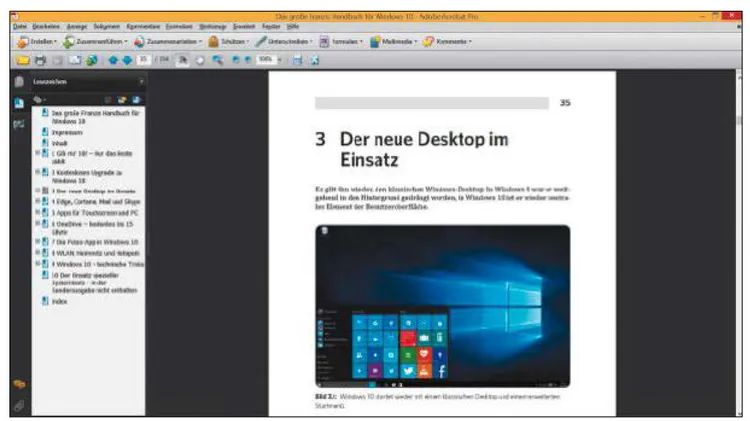This screenshot has height=421, width=750.
Task: Open the zoom percentage dropdown arrow
Action: click(279, 60)
